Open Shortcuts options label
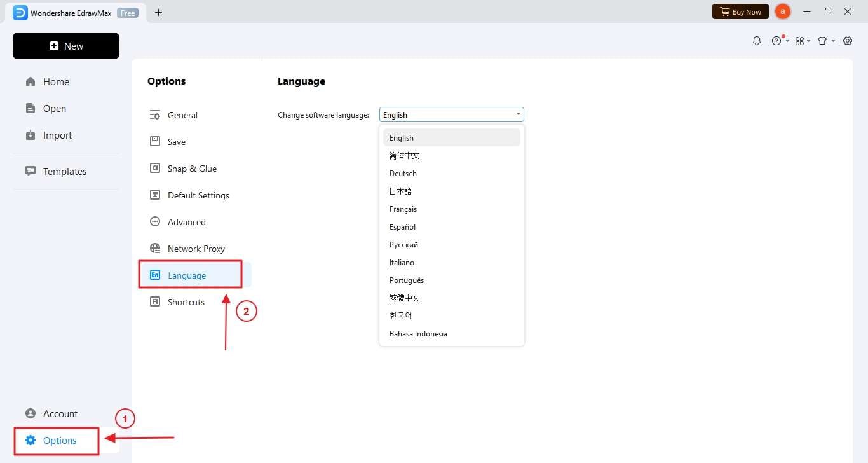This screenshot has height=463, width=868. coord(186,302)
